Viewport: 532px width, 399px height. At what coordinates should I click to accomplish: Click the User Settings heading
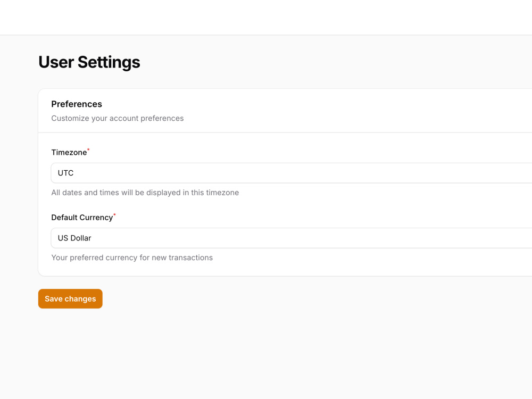pyautogui.click(x=89, y=62)
